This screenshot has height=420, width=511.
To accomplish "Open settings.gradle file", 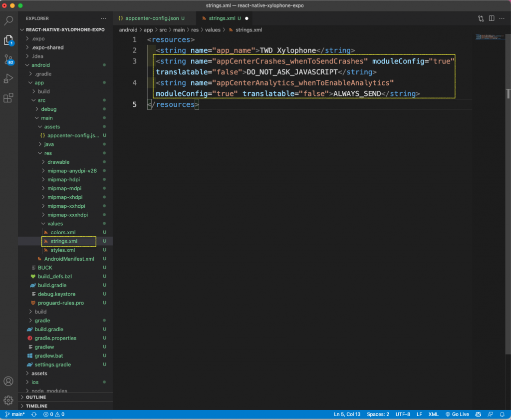I will [65, 364].
